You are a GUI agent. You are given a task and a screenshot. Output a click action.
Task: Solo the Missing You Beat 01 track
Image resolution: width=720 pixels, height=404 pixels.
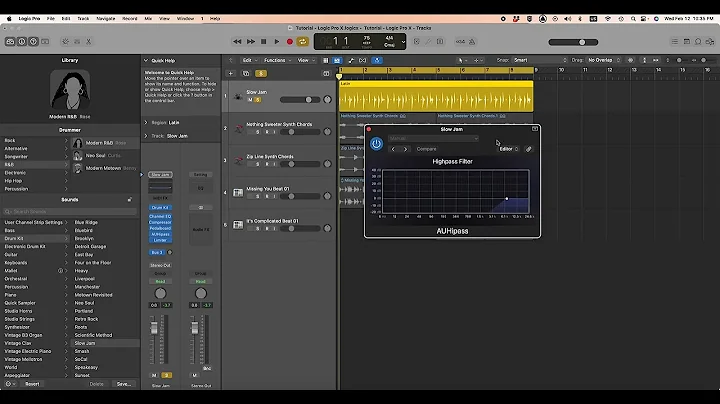(258, 196)
